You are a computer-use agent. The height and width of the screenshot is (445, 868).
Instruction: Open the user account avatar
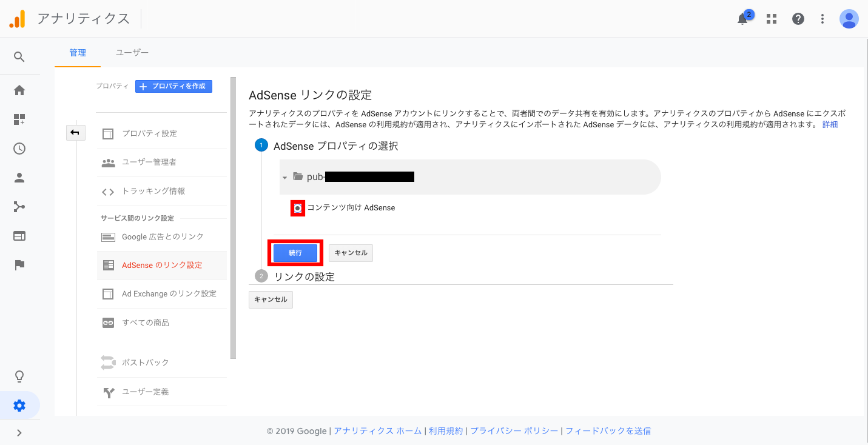pos(849,19)
